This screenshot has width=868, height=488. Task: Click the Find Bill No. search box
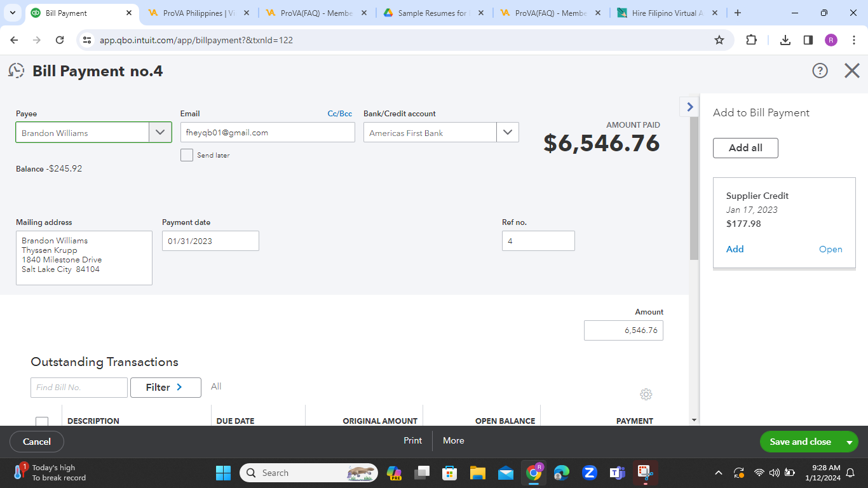point(79,388)
